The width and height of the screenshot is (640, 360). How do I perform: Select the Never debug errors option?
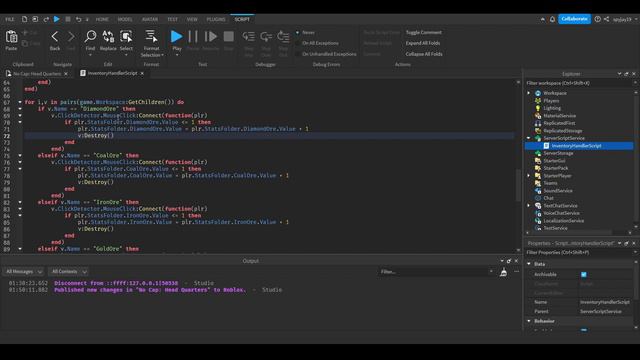[308, 33]
